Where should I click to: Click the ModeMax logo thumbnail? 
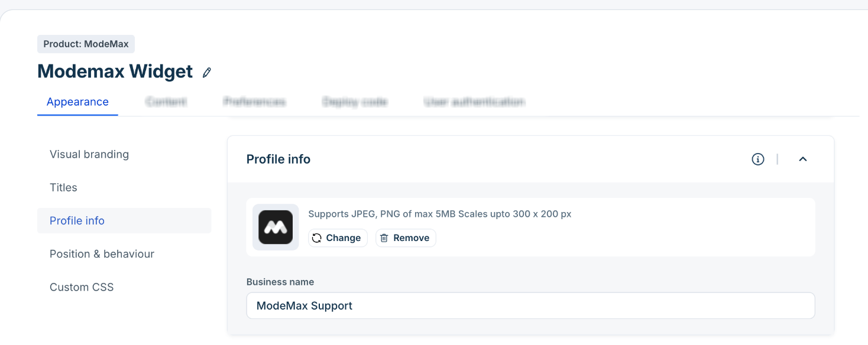[x=276, y=227]
